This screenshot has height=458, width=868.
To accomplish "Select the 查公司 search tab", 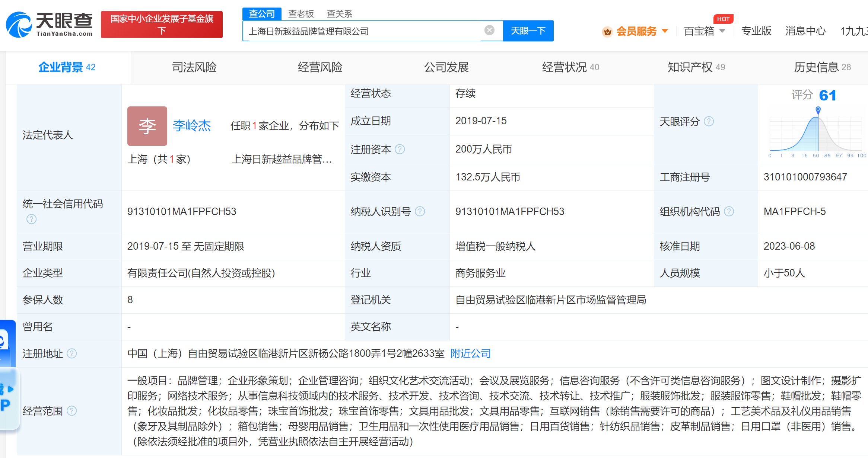I will (x=262, y=14).
